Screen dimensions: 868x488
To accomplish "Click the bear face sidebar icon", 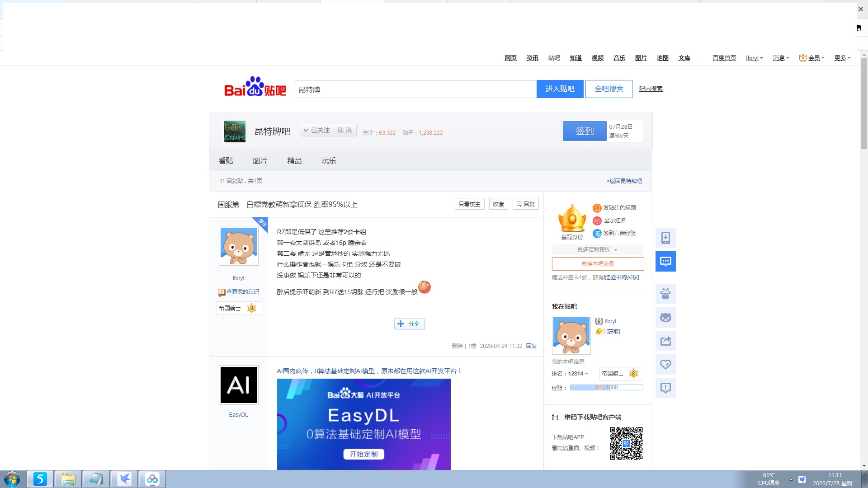I will [x=665, y=317].
